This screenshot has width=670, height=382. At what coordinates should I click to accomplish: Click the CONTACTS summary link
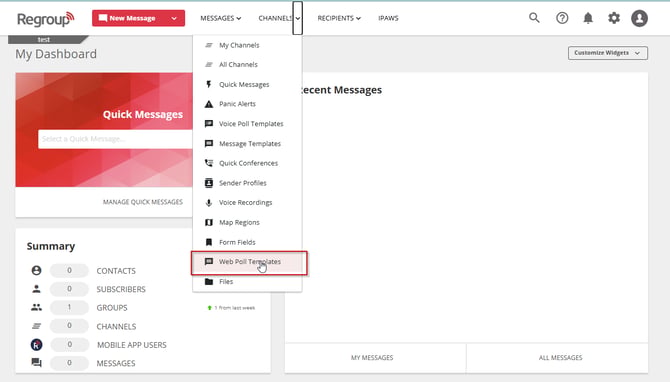click(x=116, y=271)
